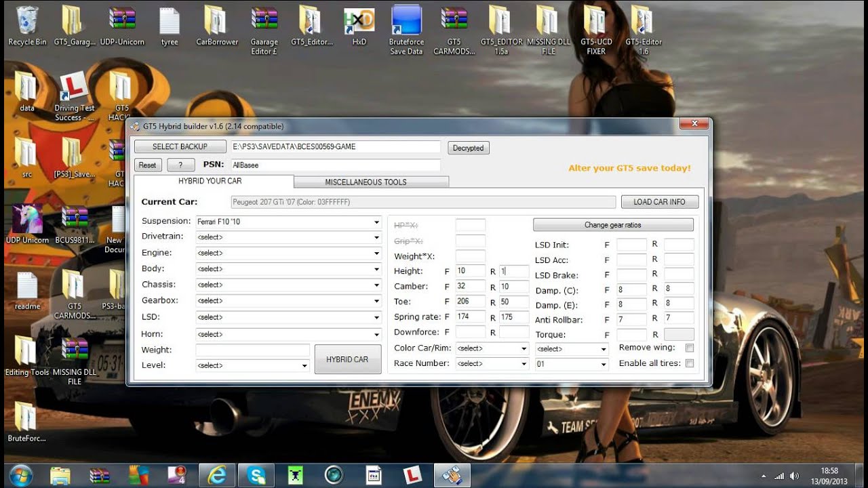868x488 pixels.
Task: Open the Suspension dropdown showing Ferrari F10 '10
Action: tap(288, 222)
